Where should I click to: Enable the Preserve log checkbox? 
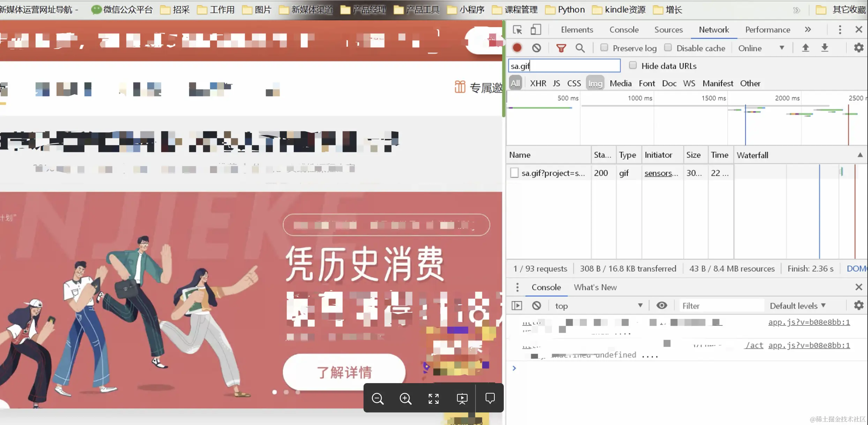[604, 47]
